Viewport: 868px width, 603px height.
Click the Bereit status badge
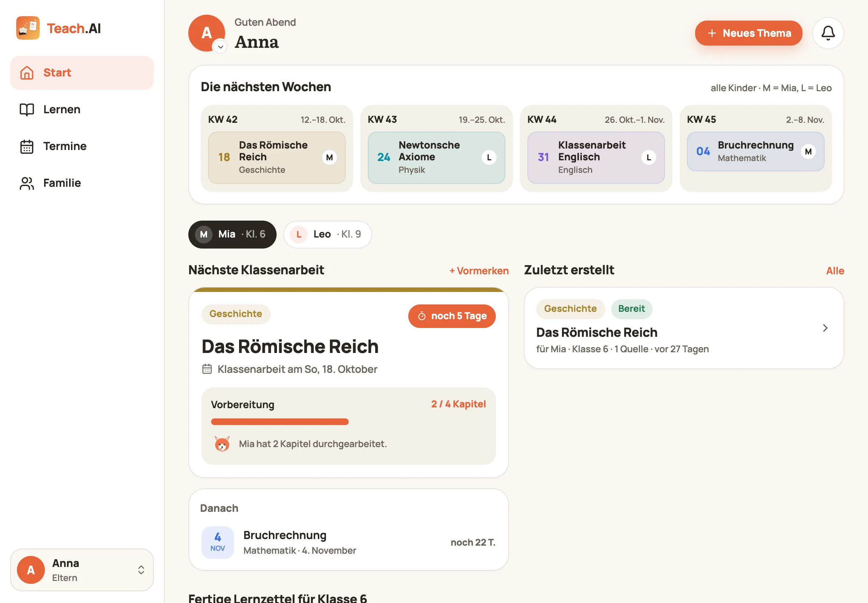click(632, 309)
